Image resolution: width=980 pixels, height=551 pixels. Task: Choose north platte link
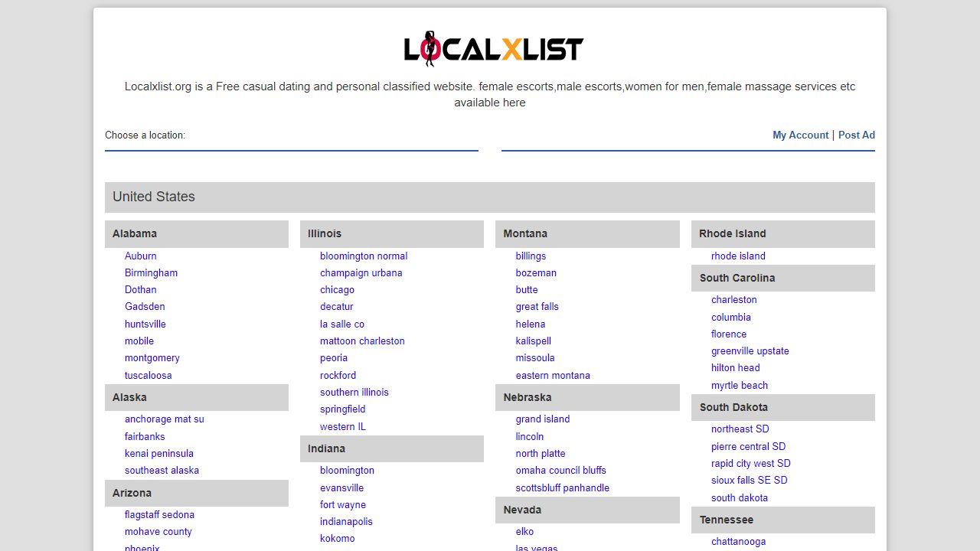(x=541, y=453)
